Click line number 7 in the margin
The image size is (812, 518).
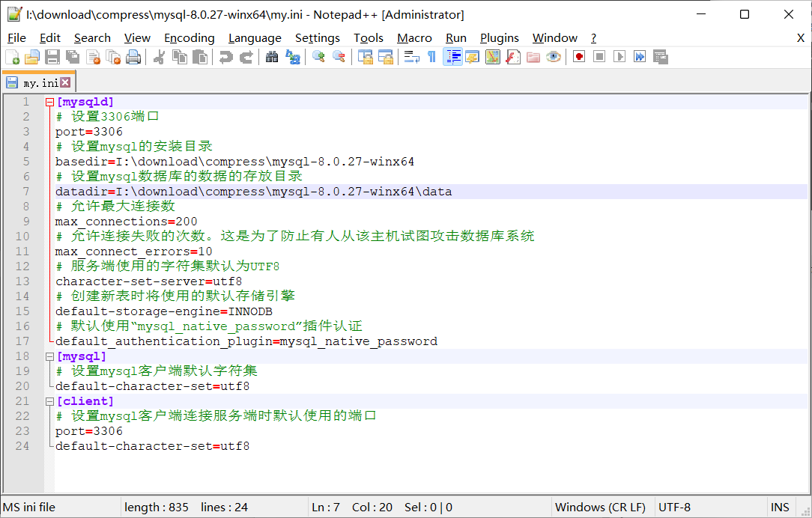click(25, 191)
